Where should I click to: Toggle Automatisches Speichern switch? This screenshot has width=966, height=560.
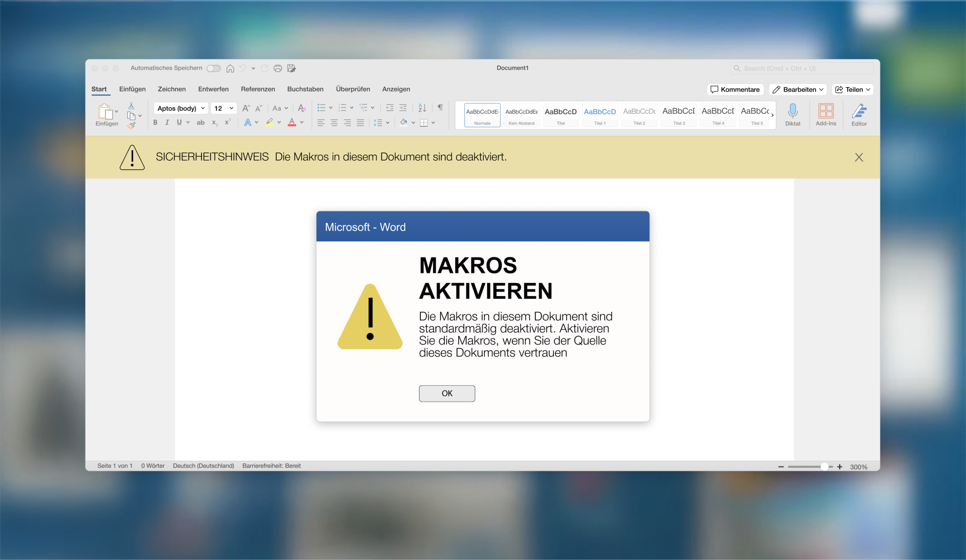coord(214,68)
